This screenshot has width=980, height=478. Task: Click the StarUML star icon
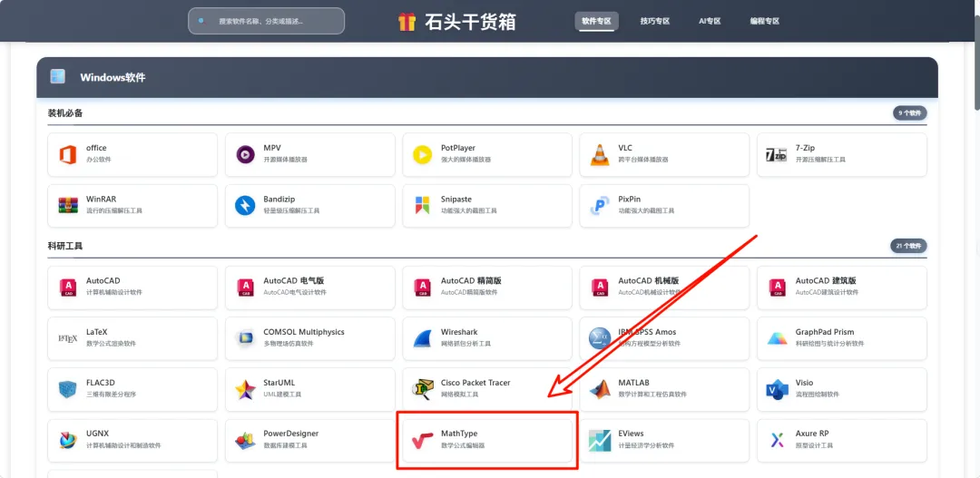pyautogui.click(x=245, y=389)
